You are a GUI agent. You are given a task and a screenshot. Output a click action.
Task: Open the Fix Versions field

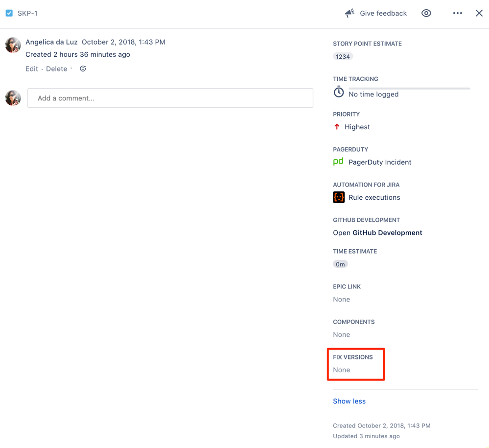pos(341,370)
